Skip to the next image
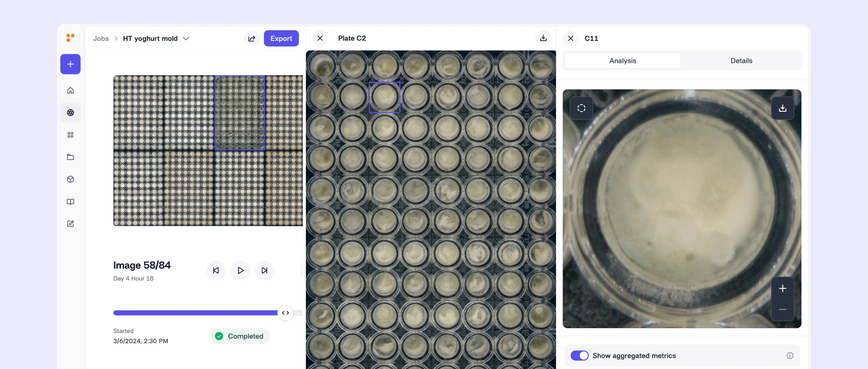 [x=264, y=270]
